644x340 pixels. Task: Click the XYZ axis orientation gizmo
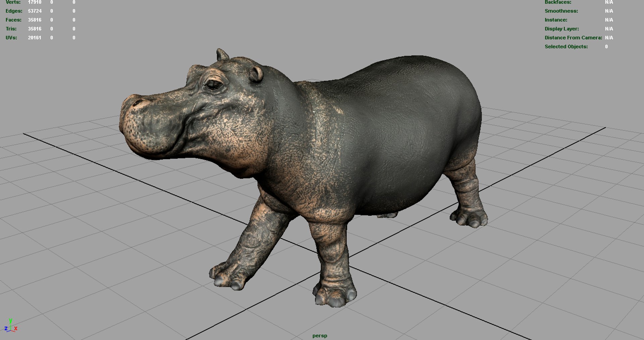[x=11, y=325]
